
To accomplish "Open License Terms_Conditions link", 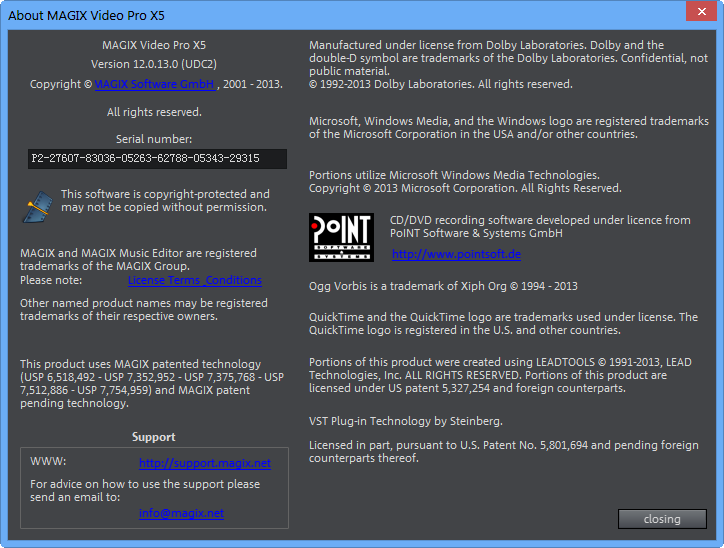I will pos(195,280).
